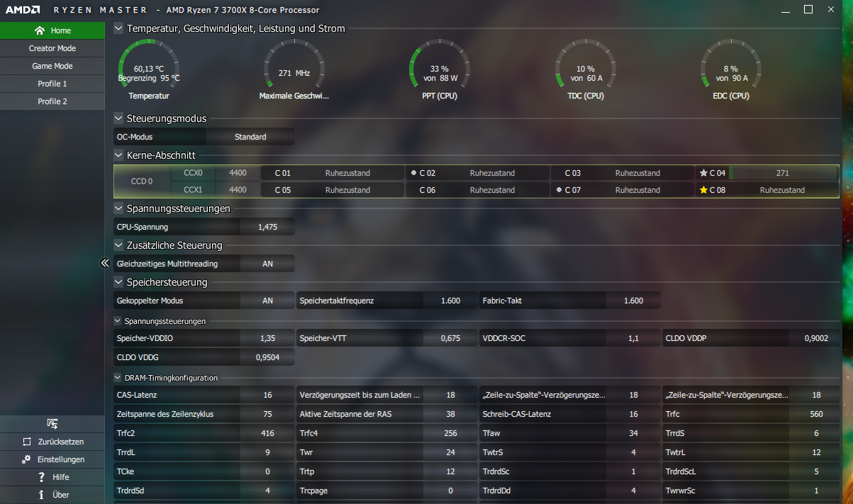This screenshot has width=853, height=504.
Task: Click the Zurücksetzen reset icon
Action: (26, 442)
